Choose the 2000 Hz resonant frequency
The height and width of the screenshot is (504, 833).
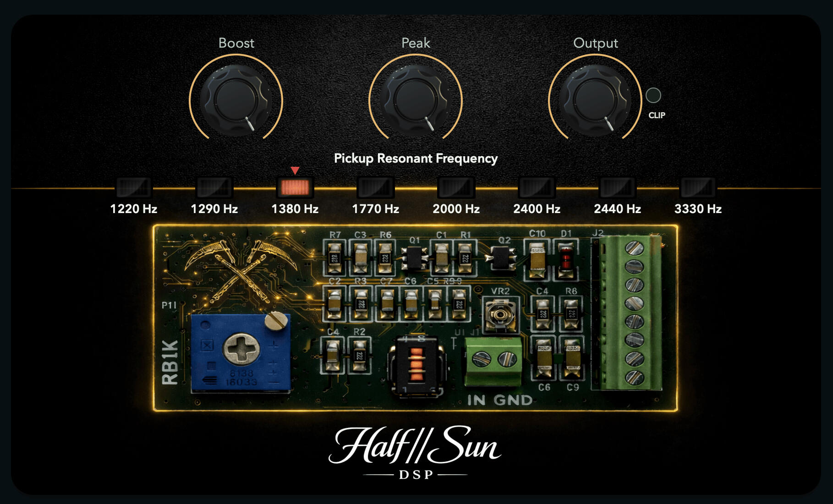(456, 187)
